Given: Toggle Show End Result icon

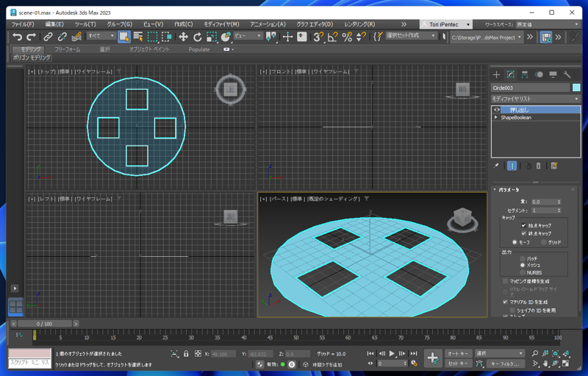Looking at the screenshot, I should pyautogui.click(x=512, y=166).
